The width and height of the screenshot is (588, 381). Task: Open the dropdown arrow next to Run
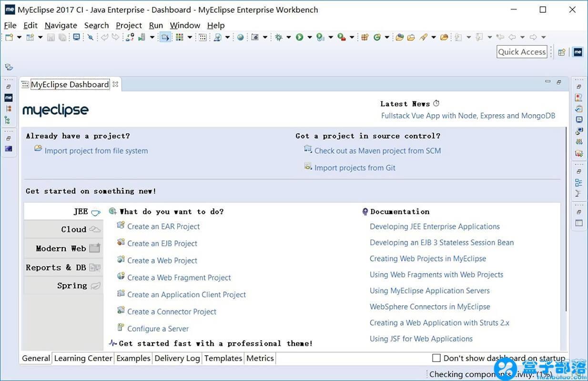310,37
